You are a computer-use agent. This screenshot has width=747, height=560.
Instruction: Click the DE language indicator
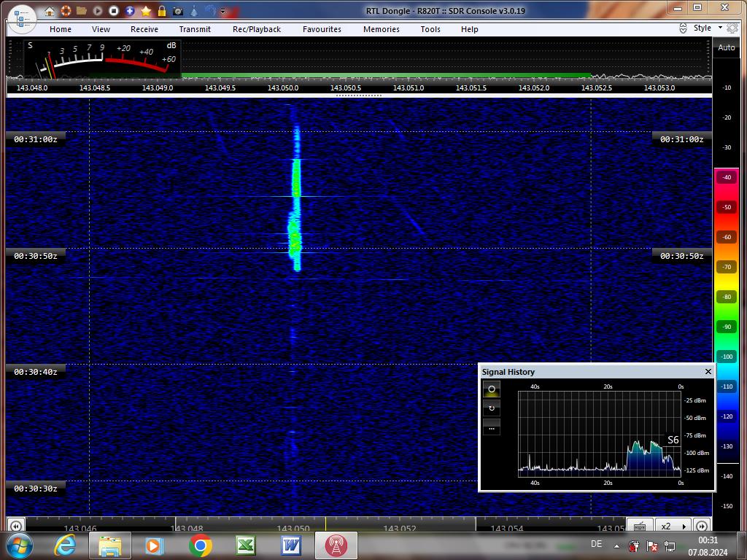(x=596, y=544)
